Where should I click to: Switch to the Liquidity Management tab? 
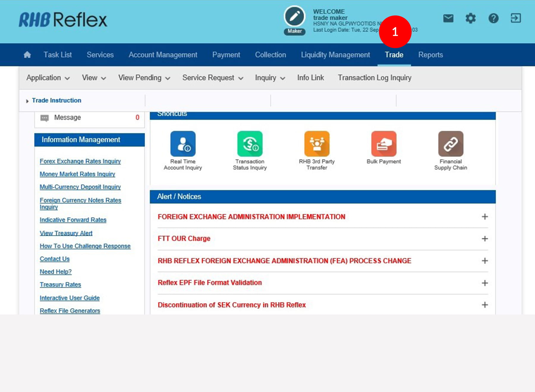coord(335,55)
